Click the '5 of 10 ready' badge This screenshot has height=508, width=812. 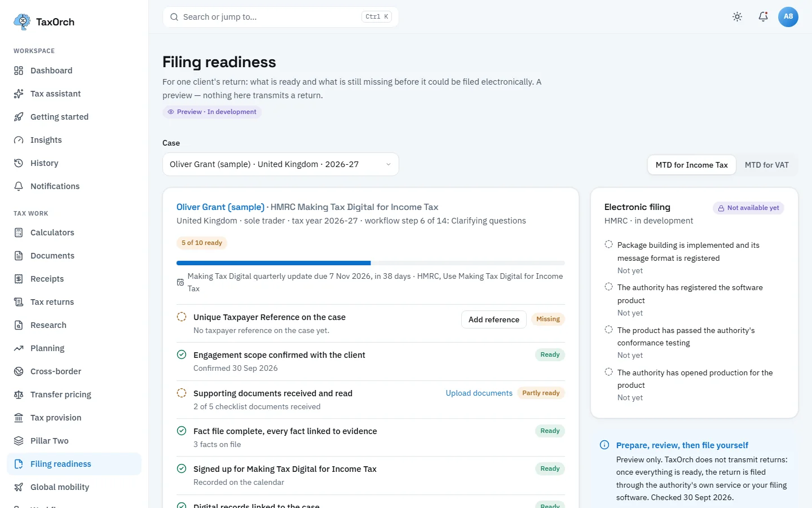[x=202, y=243]
